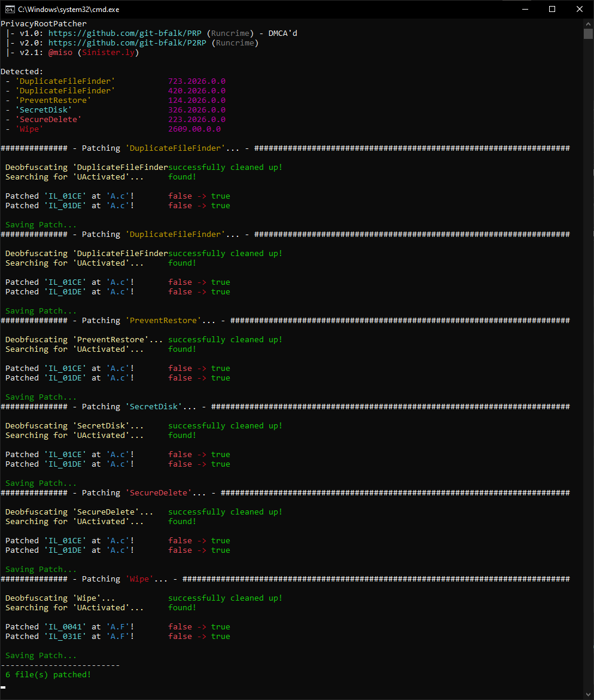Close the cmd.exe window
The image size is (594, 700).
point(580,10)
